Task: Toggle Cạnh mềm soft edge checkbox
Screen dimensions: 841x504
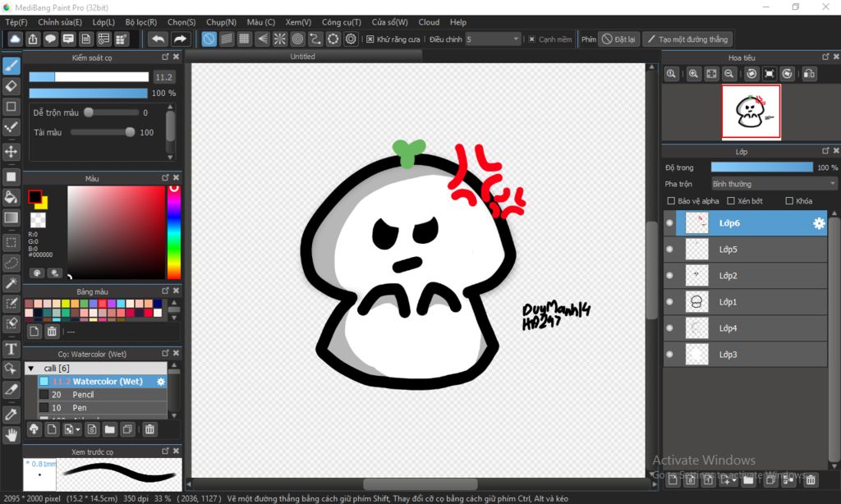Action: click(531, 39)
